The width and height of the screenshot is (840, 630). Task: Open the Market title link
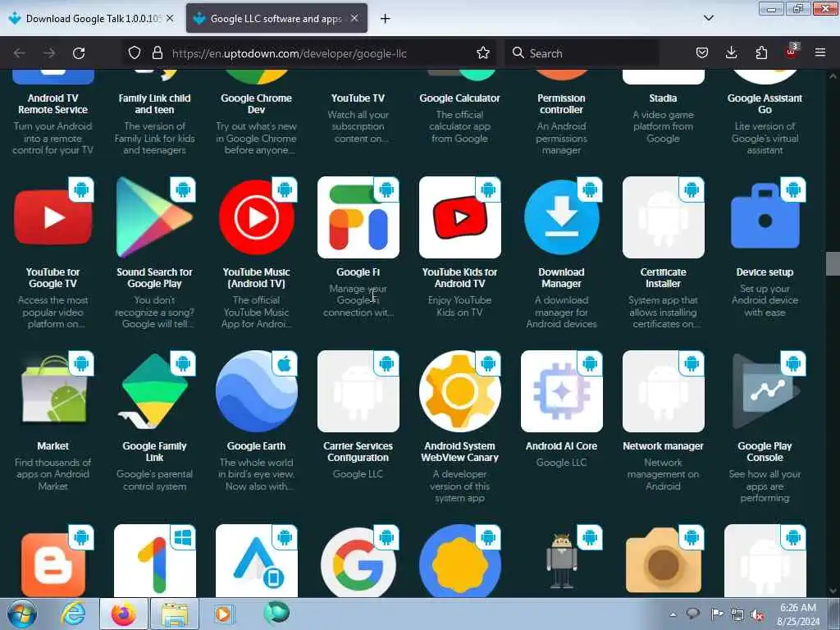tap(53, 445)
